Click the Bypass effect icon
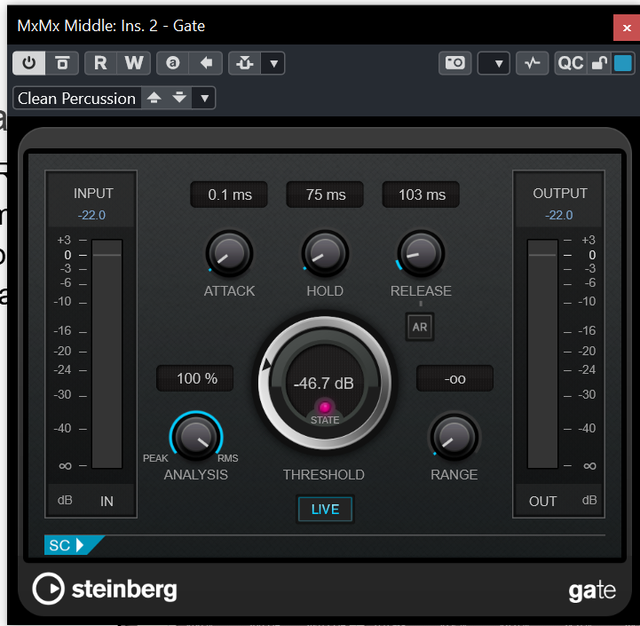The height and width of the screenshot is (626, 640). tap(62, 63)
